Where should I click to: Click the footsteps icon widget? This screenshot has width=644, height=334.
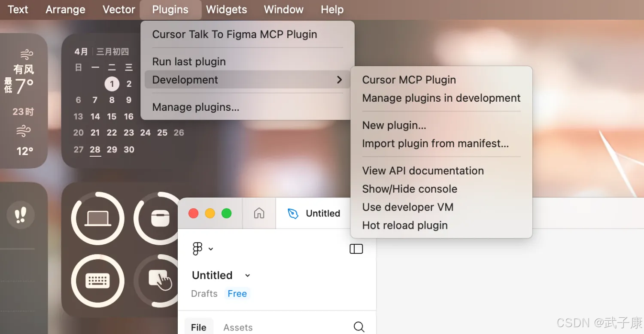tap(20, 215)
